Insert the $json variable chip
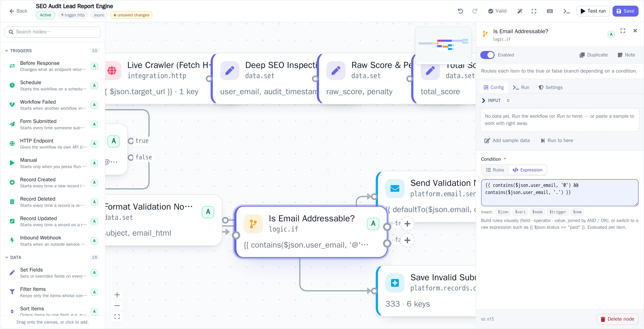Image resolution: width=644 pixels, height=329 pixels. (x=503, y=212)
